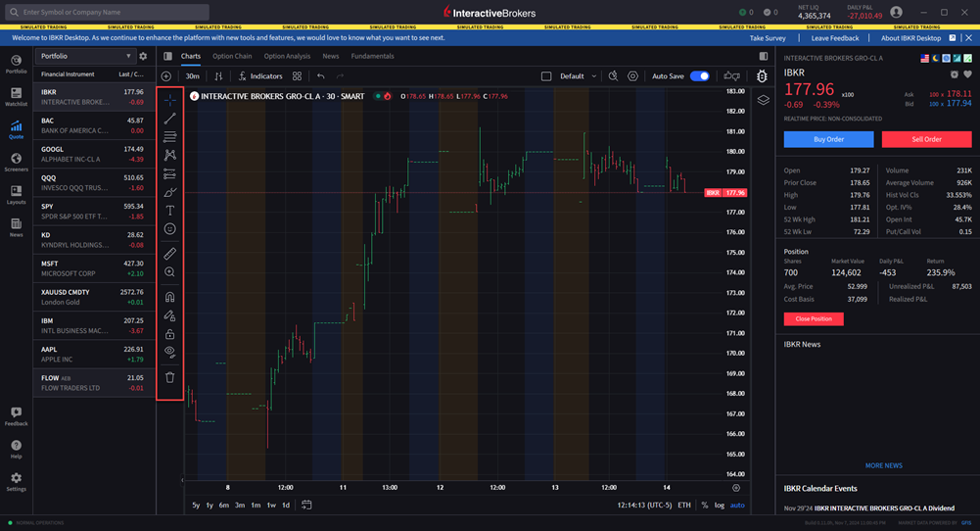Toggle the log scale option
This screenshot has width=980, height=531.
click(x=720, y=506)
